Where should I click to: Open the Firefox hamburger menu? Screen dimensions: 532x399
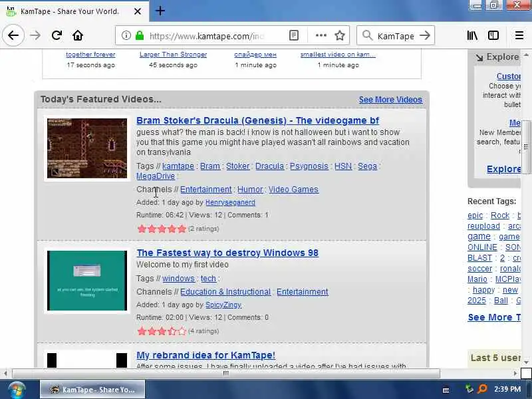pyautogui.click(x=519, y=35)
